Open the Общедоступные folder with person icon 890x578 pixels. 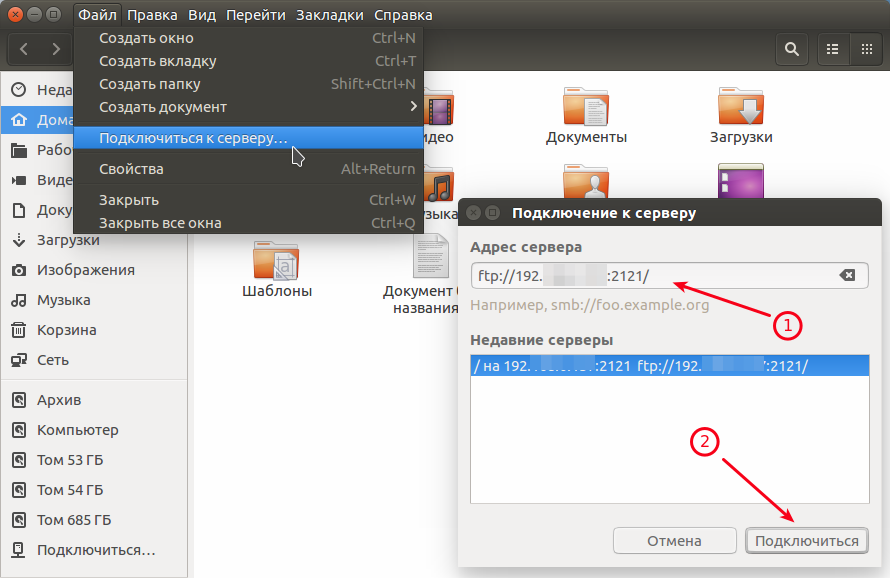click(x=586, y=181)
